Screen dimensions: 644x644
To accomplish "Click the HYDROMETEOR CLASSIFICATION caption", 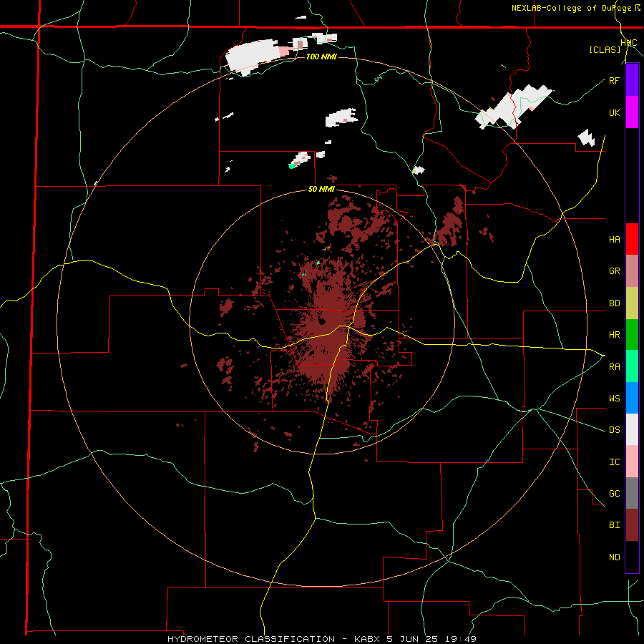I will (x=251, y=639).
